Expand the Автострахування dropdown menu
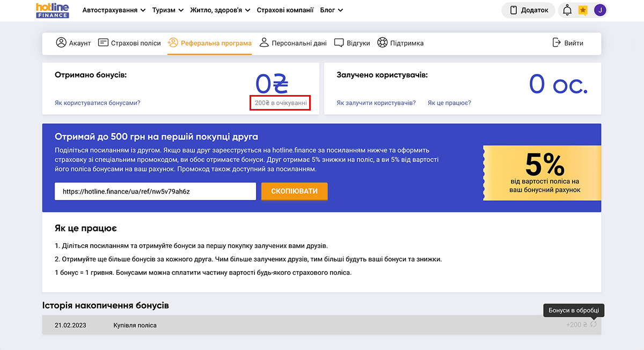644x350 pixels. [114, 10]
